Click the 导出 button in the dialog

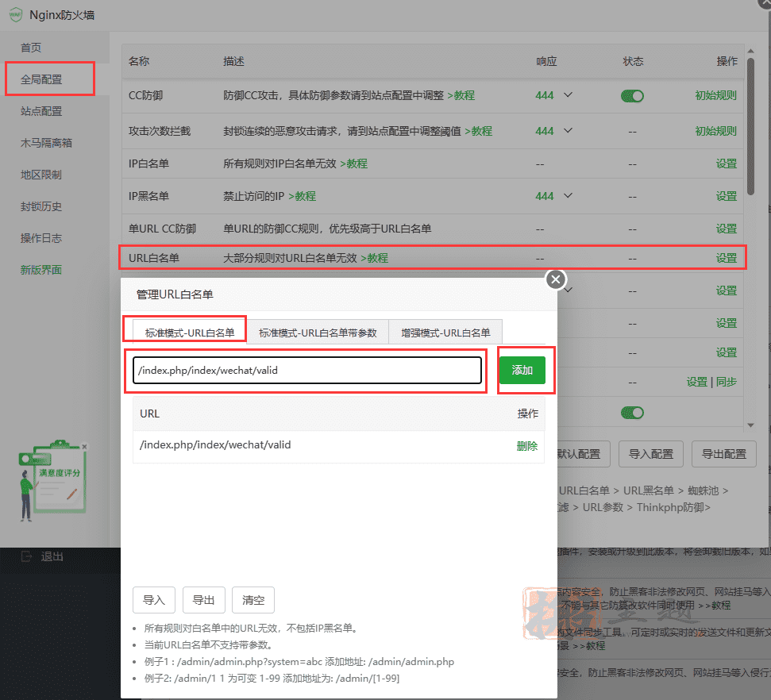203,600
